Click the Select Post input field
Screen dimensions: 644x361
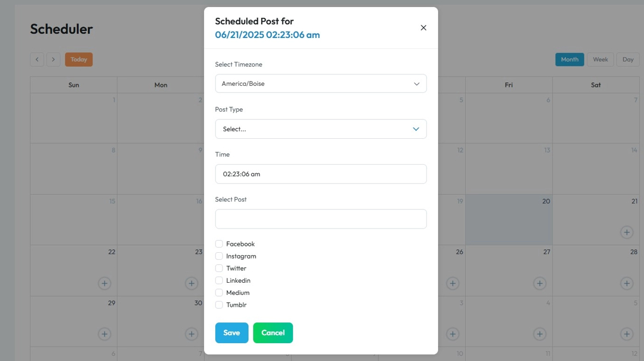point(321,219)
